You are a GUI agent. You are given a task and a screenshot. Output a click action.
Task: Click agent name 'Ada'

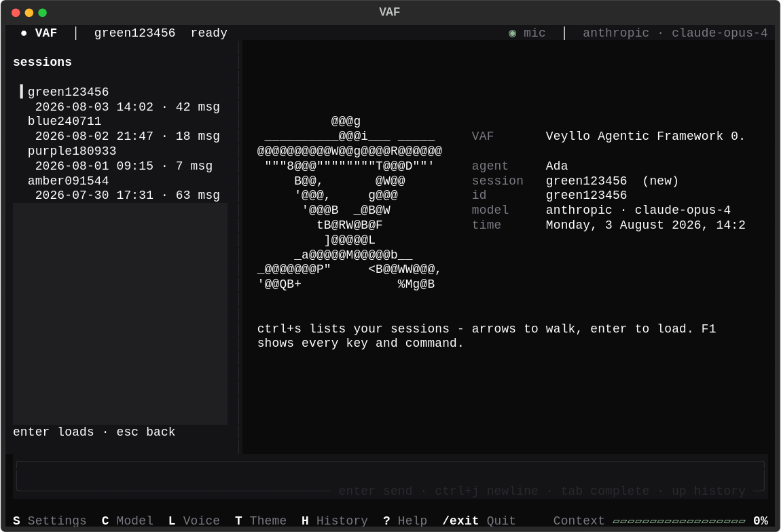(557, 166)
